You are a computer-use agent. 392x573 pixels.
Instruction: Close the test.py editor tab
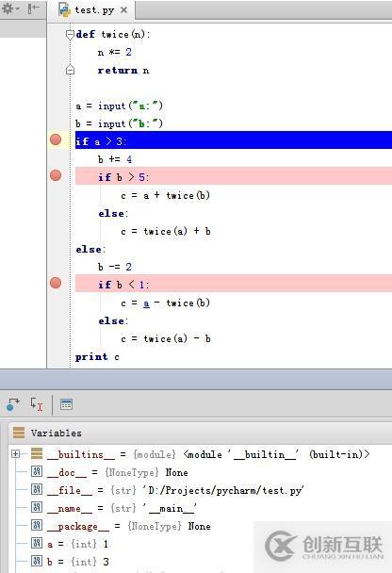coord(123,9)
